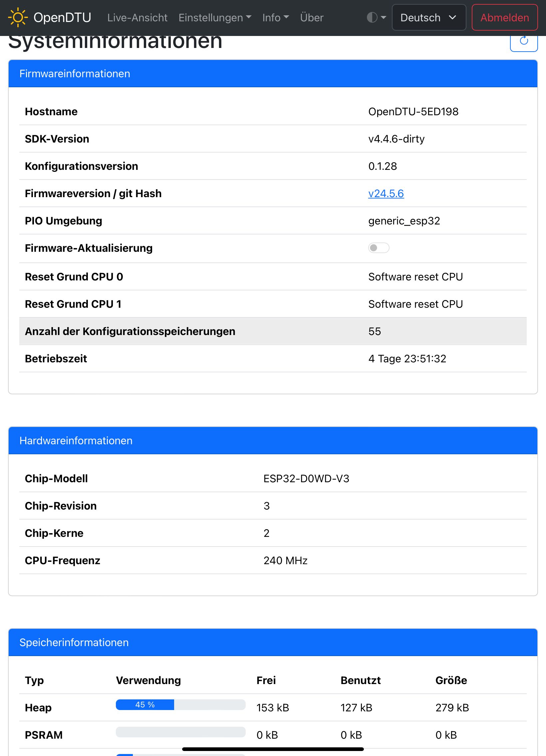Click the hostname value OpenDTU-5ED198
Viewport: 546px width, 756px height.
coord(413,112)
